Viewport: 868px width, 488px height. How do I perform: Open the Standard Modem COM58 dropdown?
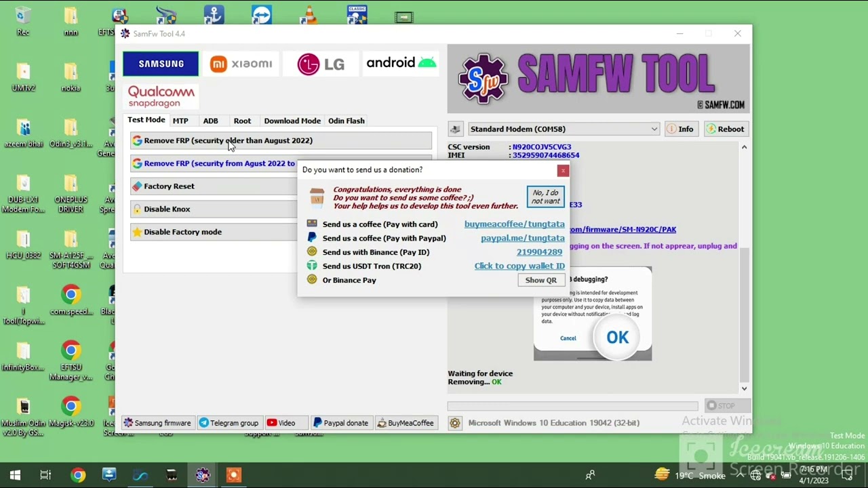(563, 129)
